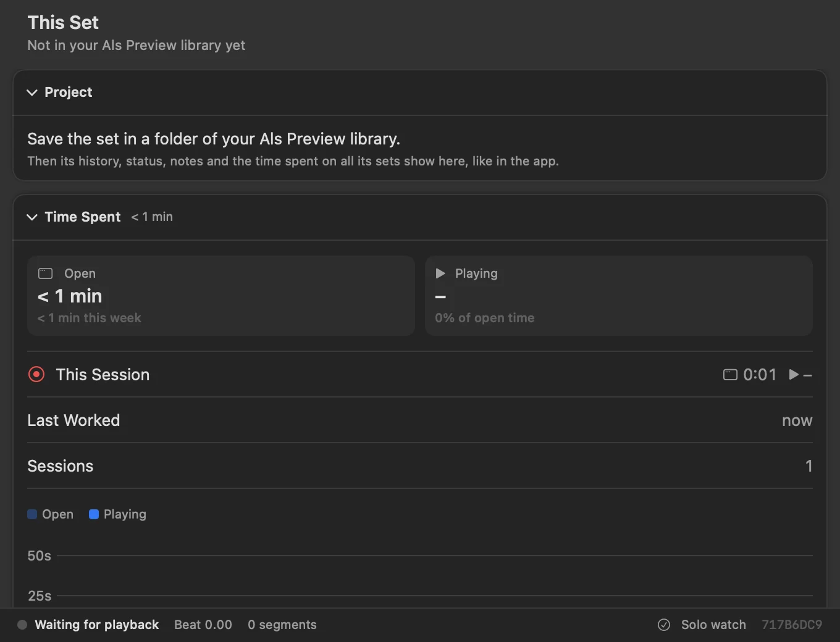Click the checkmark icon beside Solo watch
Image resolution: width=840 pixels, height=642 pixels.
pyautogui.click(x=664, y=625)
